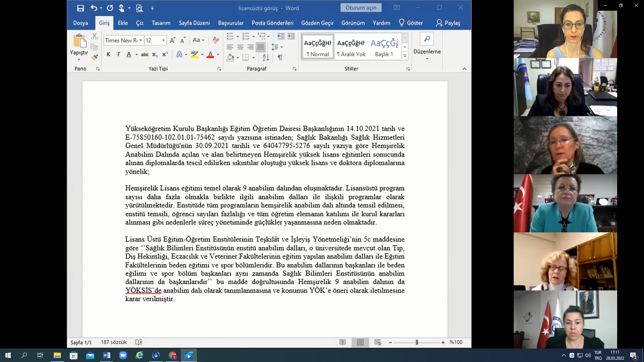Open the Times New Roman font dropdown
This screenshot has width=644, height=362.
pyautogui.click(x=141, y=40)
